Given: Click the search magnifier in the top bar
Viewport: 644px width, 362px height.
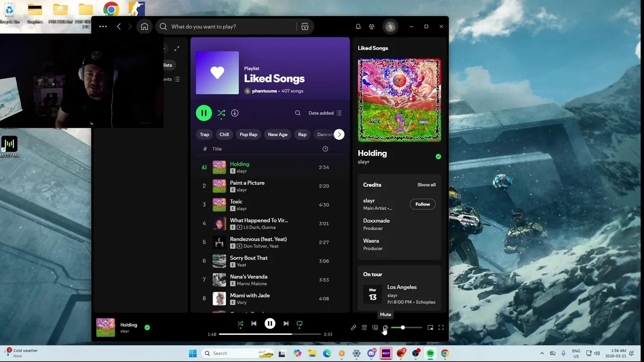Looking at the screenshot, I should (x=163, y=27).
